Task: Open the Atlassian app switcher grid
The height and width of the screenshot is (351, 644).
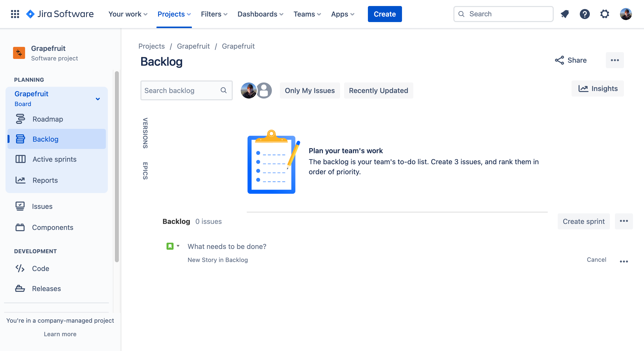Action: (x=15, y=14)
